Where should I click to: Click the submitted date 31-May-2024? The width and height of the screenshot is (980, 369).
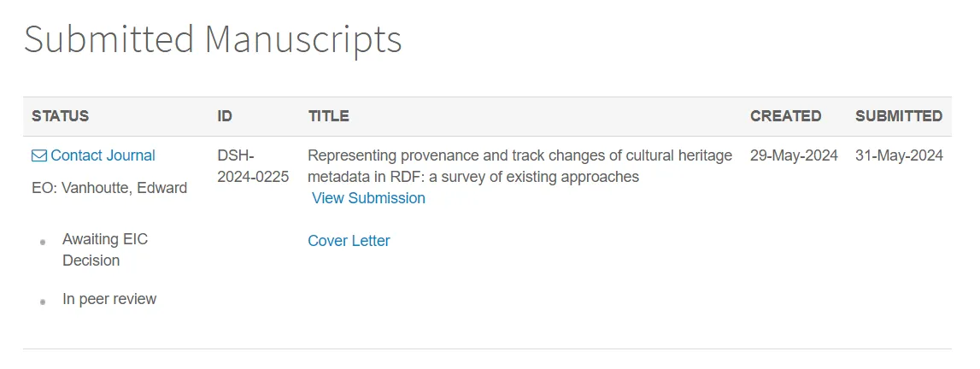(899, 155)
